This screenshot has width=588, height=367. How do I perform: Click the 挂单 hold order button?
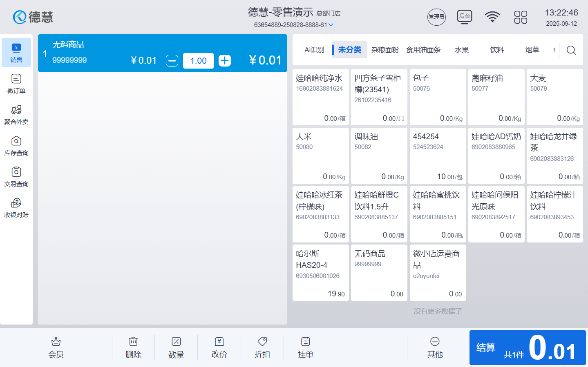(x=305, y=348)
